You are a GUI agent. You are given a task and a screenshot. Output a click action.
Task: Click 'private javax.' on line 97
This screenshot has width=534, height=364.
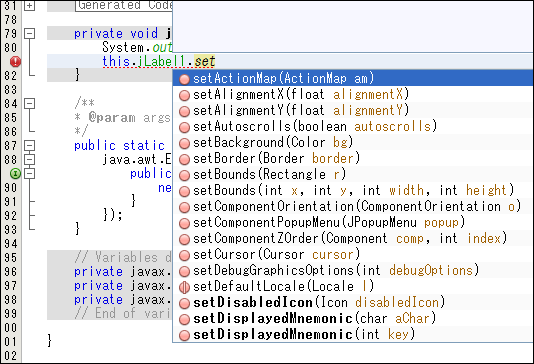tap(123, 286)
